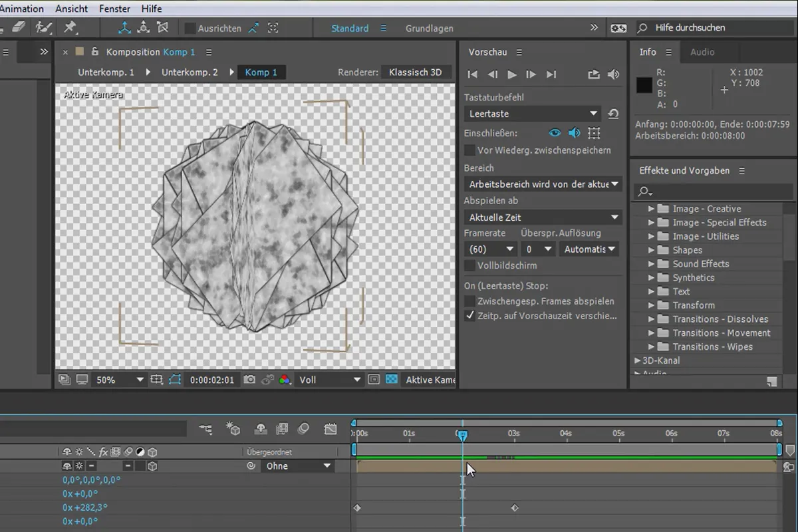
Task: Enable Zwischengesp. Frames abspielen checkbox
Action: tap(470, 301)
